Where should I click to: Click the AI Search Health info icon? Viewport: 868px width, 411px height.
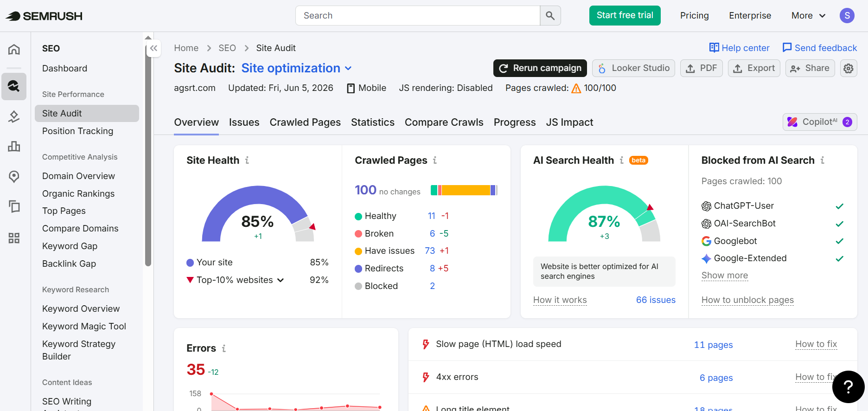point(621,160)
